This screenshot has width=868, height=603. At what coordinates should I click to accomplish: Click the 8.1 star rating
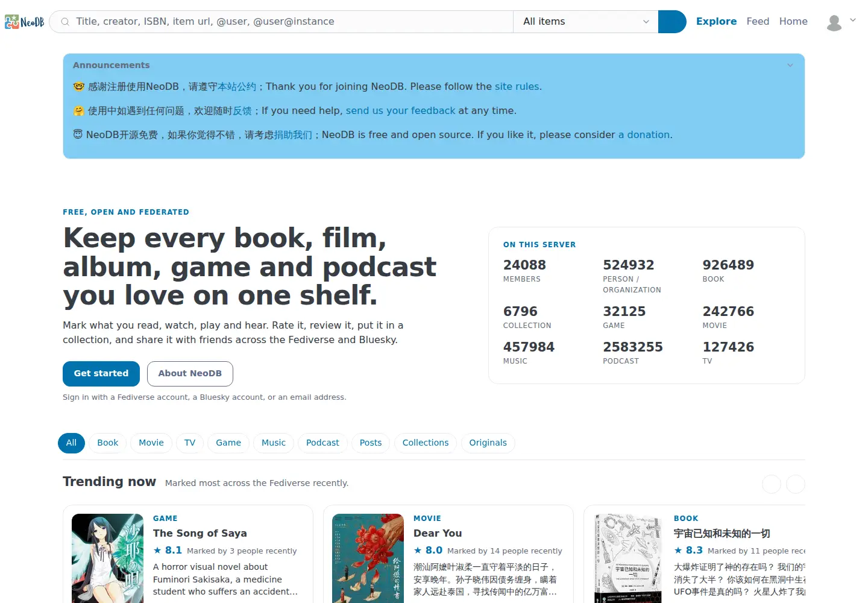click(x=168, y=551)
